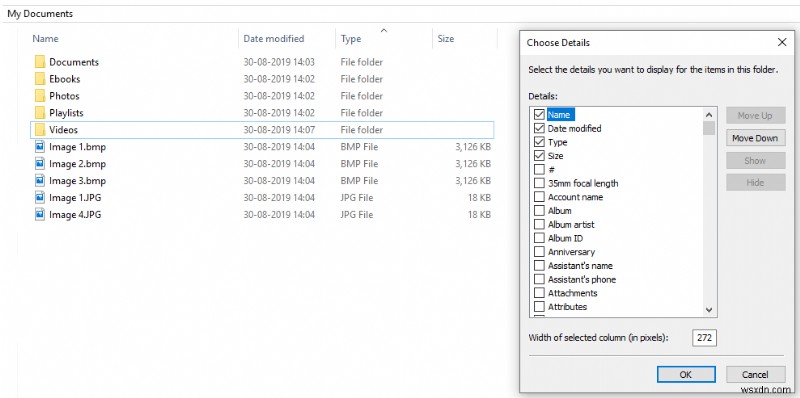Enable the Account name checkbox
Image resolution: width=800 pixels, height=398 pixels.
pos(539,197)
